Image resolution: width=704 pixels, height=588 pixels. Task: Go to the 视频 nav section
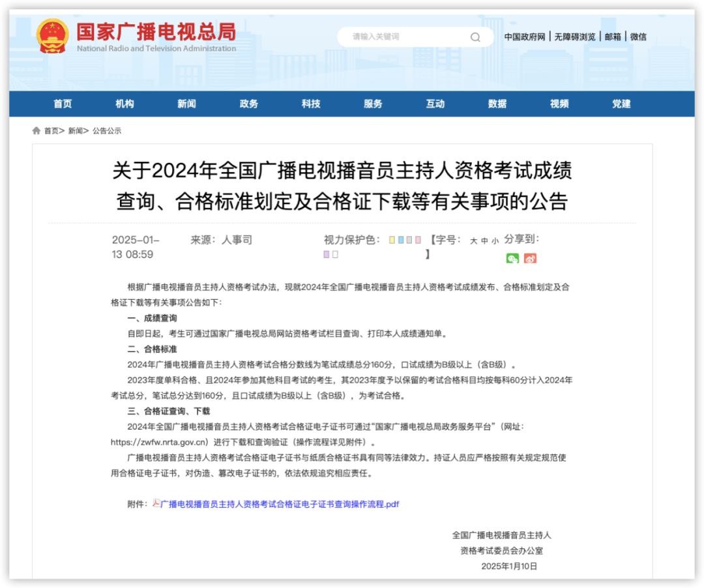click(559, 104)
